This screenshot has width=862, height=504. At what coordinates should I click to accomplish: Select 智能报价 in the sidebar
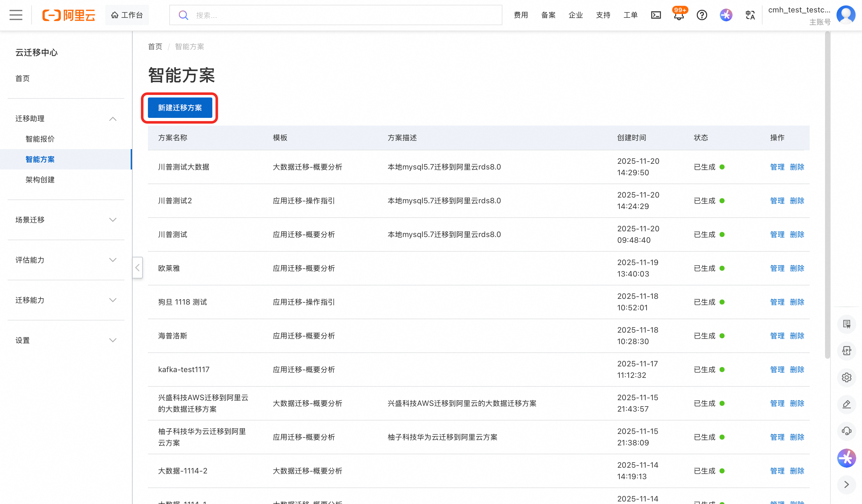coord(40,139)
